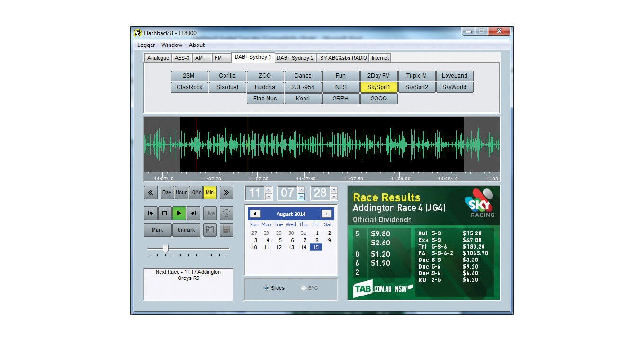Open the Logger menu
Screen dimensions: 644x341
(x=146, y=45)
